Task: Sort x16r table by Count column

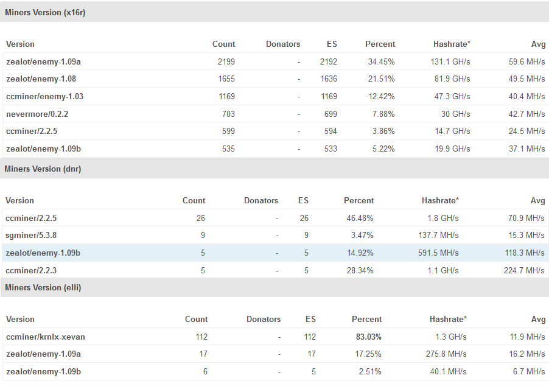Action: (x=223, y=44)
